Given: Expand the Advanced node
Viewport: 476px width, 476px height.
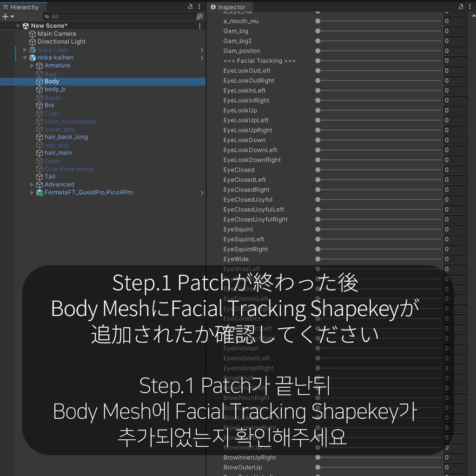Looking at the screenshot, I should [x=32, y=185].
